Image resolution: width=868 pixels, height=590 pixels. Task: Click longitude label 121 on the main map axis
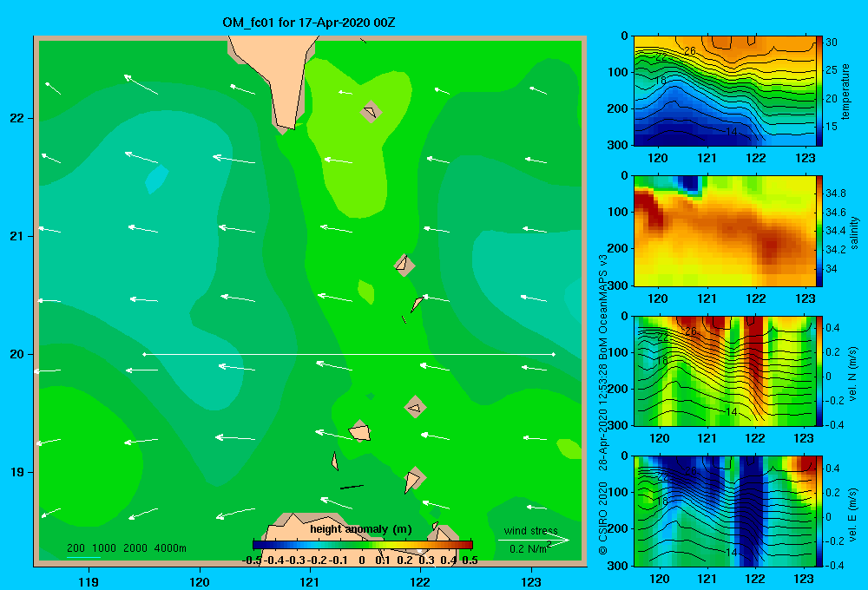(310, 581)
